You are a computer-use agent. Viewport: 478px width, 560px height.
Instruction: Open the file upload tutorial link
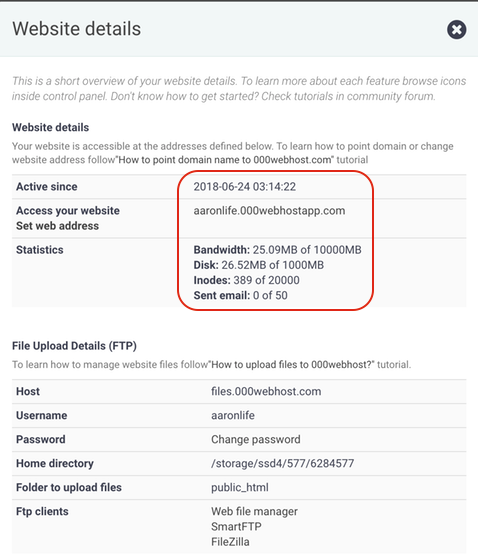click(x=292, y=365)
